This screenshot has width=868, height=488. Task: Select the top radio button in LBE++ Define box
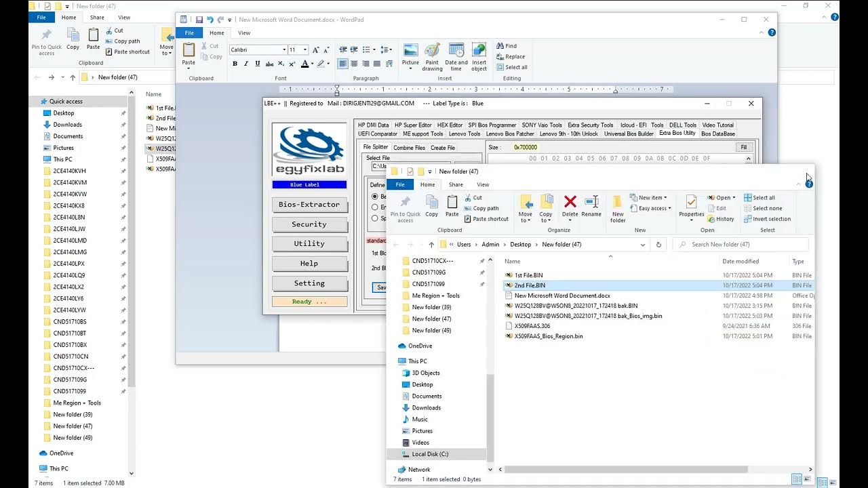(x=374, y=197)
